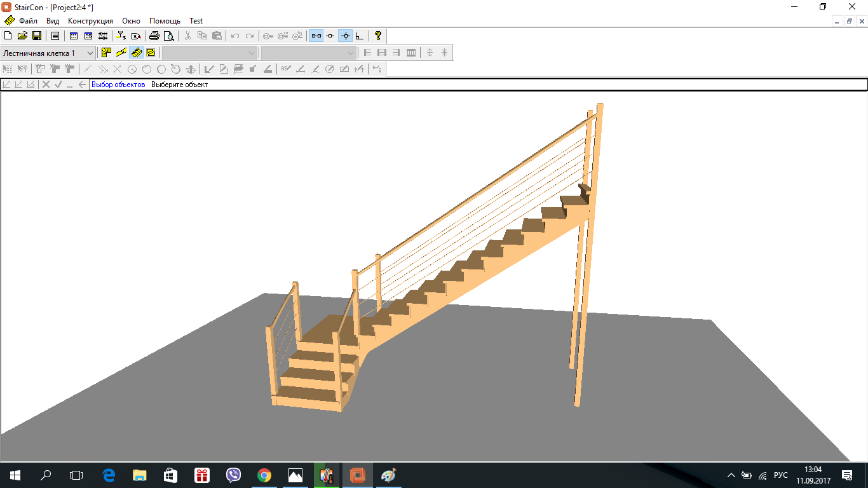This screenshot has width=868, height=488.
Task: Open the first empty grey dropdown after the yellow icons
Action: (210, 53)
